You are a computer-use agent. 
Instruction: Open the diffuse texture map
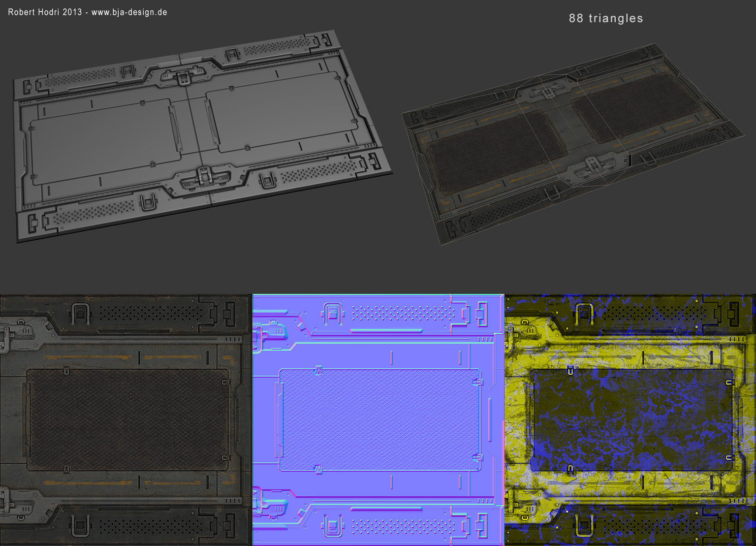pos(126,420)
